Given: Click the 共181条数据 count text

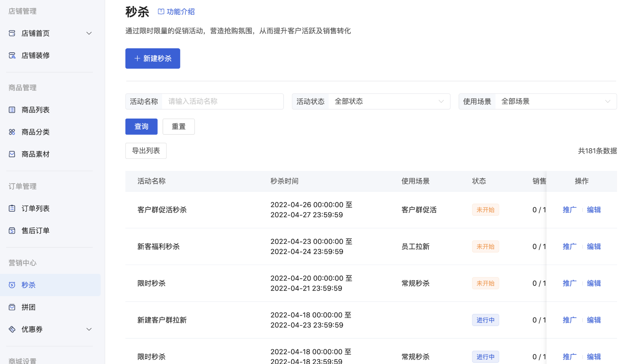Looking at the screenshot, I should point(597,151).
